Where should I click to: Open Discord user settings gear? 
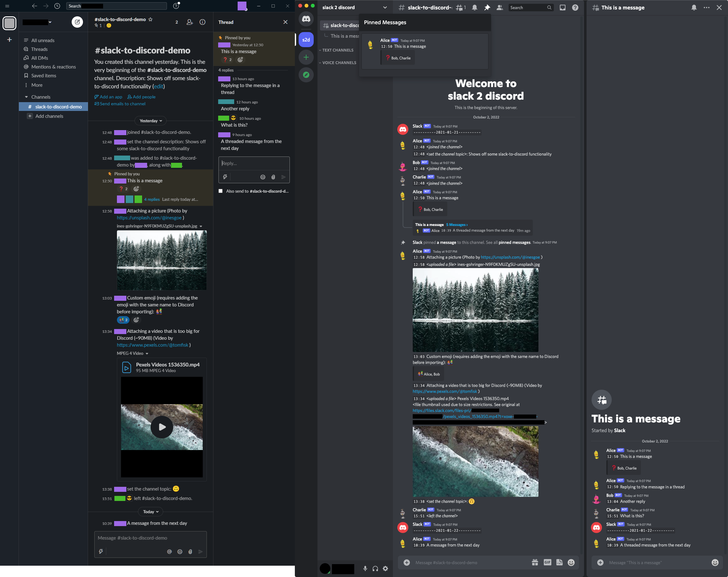pyautogui.click(x=385, y=569)
